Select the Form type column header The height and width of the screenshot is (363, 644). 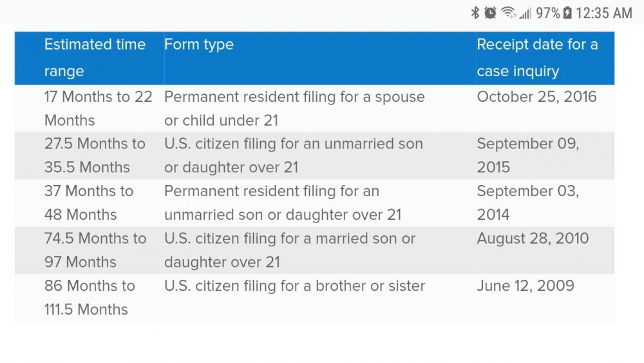[x=199, y=44]
